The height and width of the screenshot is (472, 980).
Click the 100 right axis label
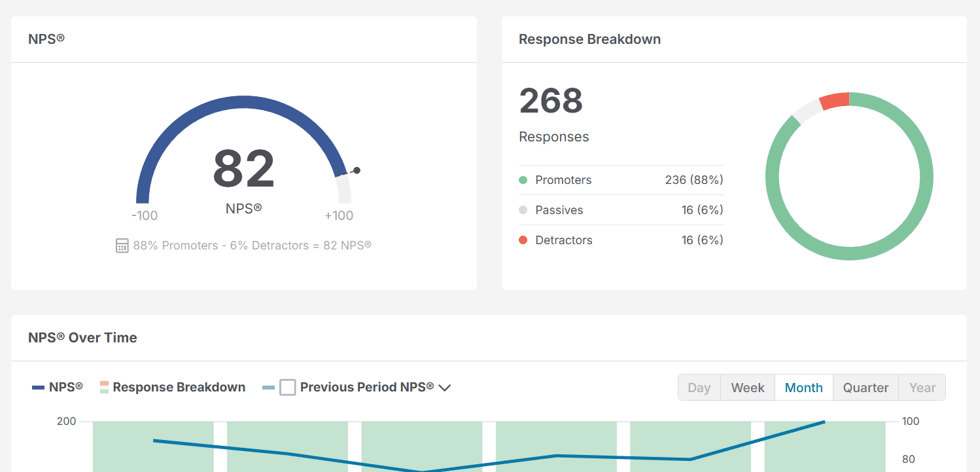911,421
